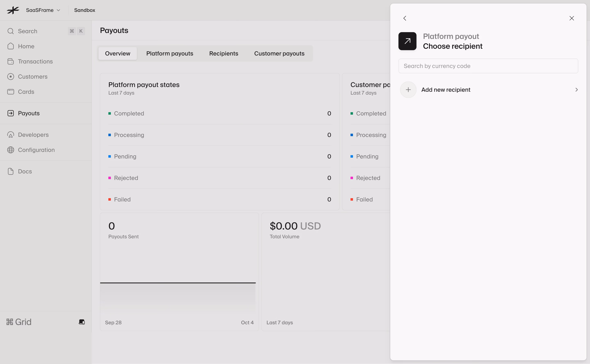Image resolution: width=590 pixels, height=364 pixels.
Task: Click the $0.00 USD total volume value
Action: coord(295,226)
